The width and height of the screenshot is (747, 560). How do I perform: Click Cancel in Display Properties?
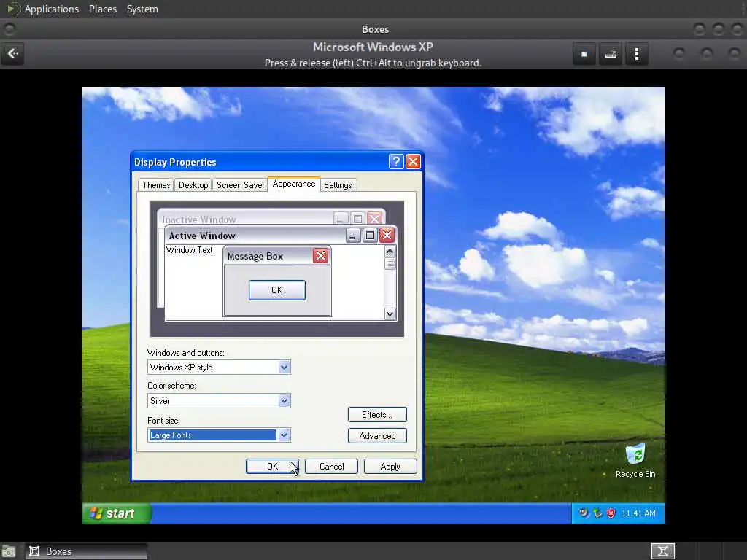coord(332,466)
